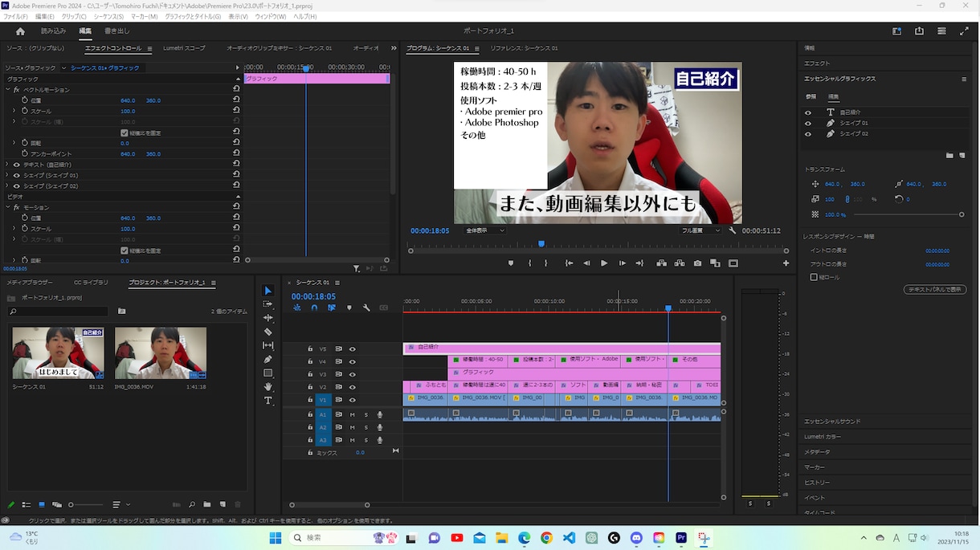Click the Export Frame camera icon
This screenshot has height=550, width=980.
click(x=697, y=263)
